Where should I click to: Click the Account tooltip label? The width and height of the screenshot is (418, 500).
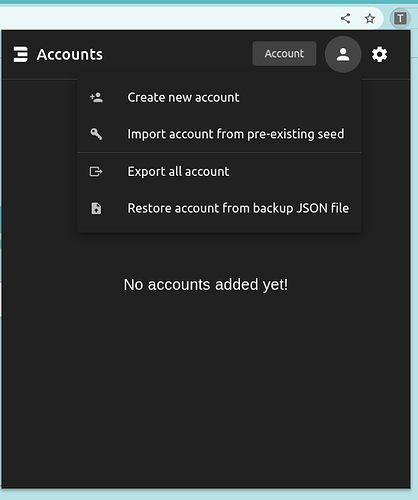284,53
